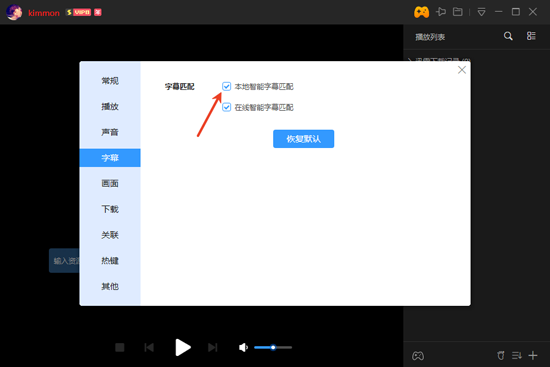The height and width of the screenshot is (367, 550).
Task: Toggle 在线智能字幕匹配 checkbox
Action: (226, 107)
